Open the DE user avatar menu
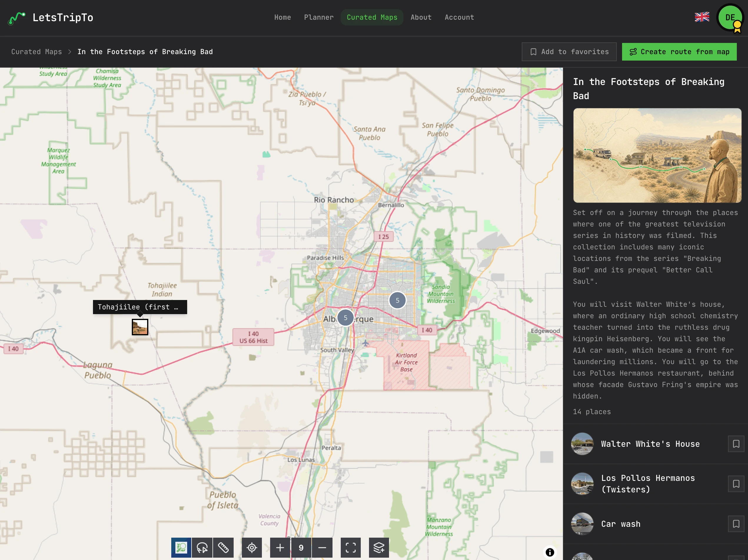This screenshot has width=748, height=560. coord(730,18)
